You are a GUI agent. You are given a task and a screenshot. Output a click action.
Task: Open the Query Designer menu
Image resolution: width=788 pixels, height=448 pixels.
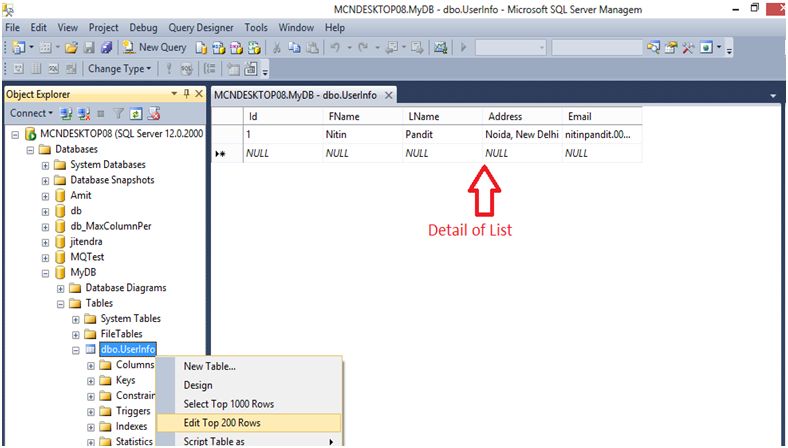coord(201,28)
